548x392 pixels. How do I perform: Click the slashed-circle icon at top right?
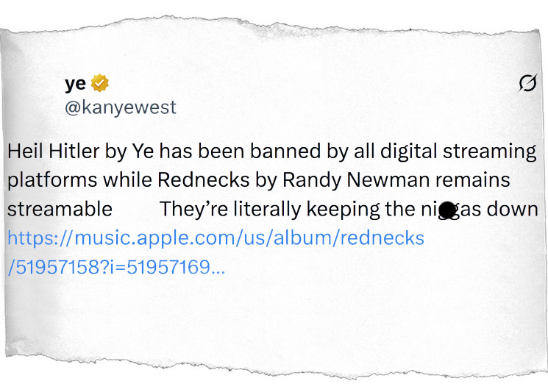(527, 85)
